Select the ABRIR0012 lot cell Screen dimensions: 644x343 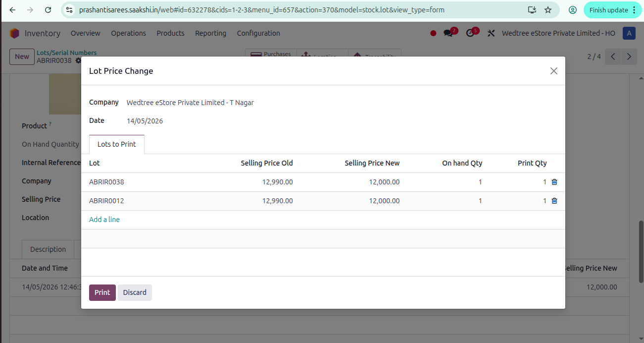106,201
